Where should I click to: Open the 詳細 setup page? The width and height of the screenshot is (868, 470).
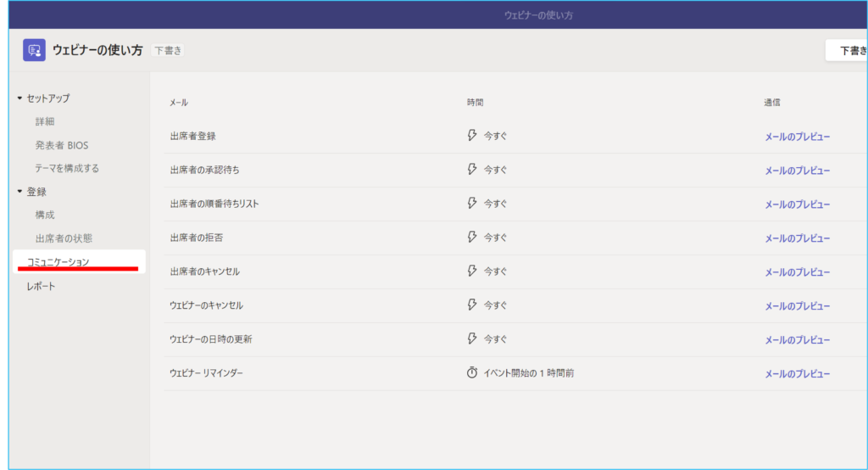point(45,122)
